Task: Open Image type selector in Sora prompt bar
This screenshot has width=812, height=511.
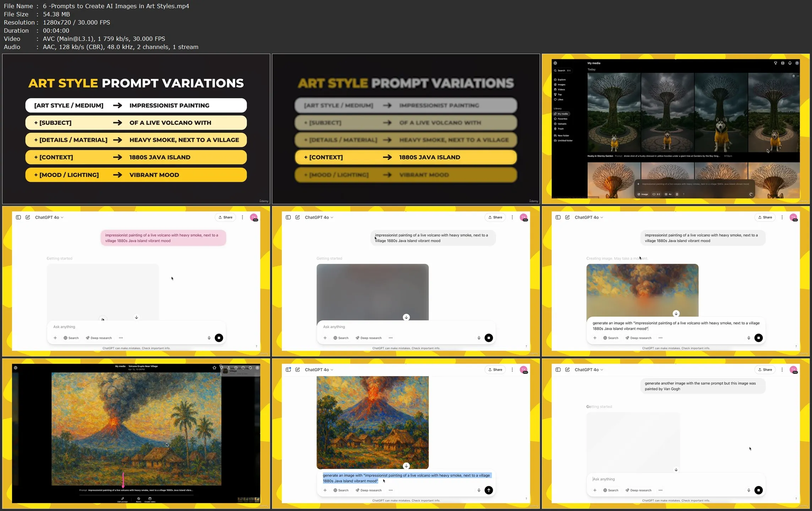Action: click(643, 194)
